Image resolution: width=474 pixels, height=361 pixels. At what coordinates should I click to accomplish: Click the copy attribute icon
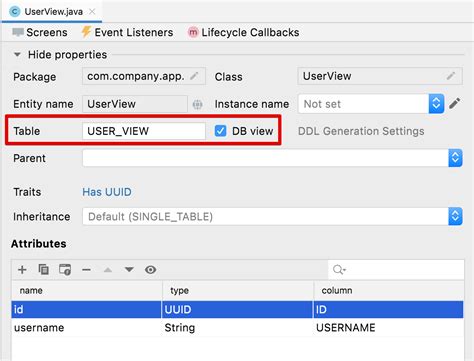coord(44,269)
